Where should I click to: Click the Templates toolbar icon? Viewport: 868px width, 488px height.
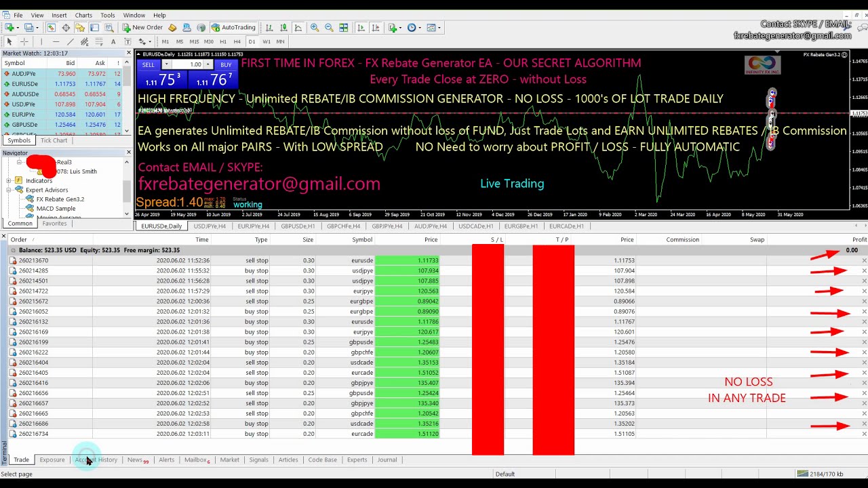(x=432, y=28)
